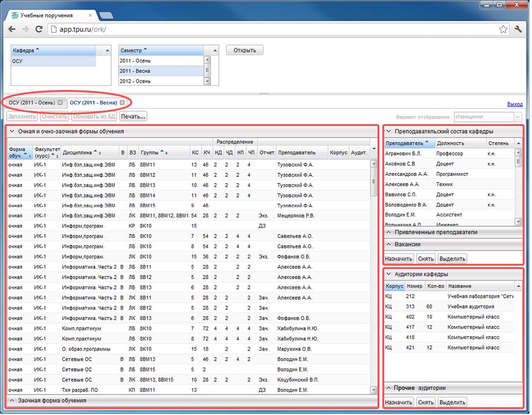Click the Обновить из БД button
The image size is (532, 415).
coord(94,116)
